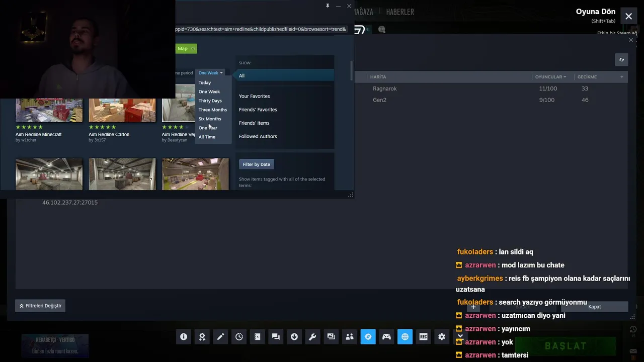Open the playtime clock icon
This screenshot has height=362, width=644.
point(239,337)
